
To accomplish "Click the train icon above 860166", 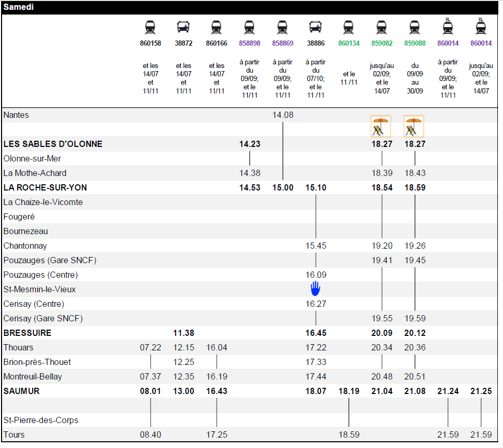I will tap(217, 27).
